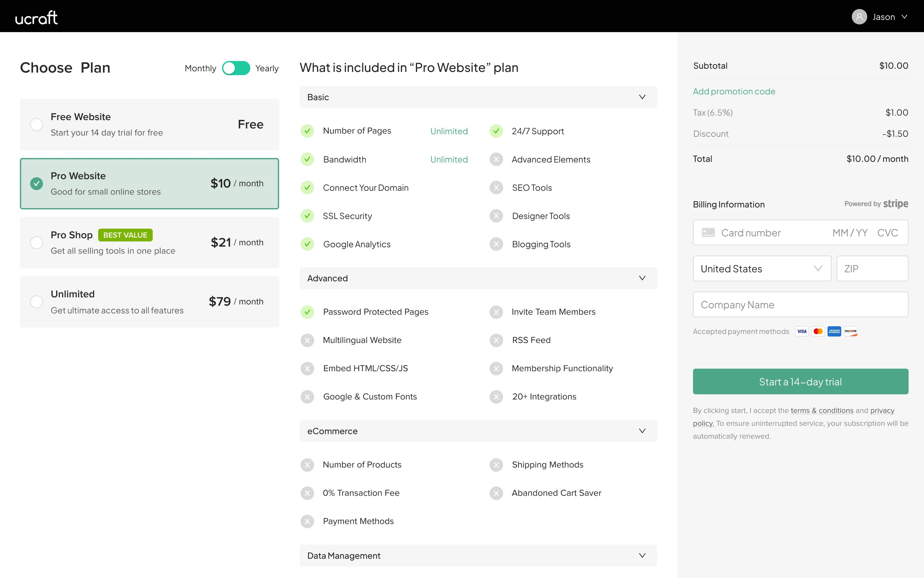This screenshot has width=924, height=578.
Task: Click the Powered by Stripe logo
Action: pos(876,204)
